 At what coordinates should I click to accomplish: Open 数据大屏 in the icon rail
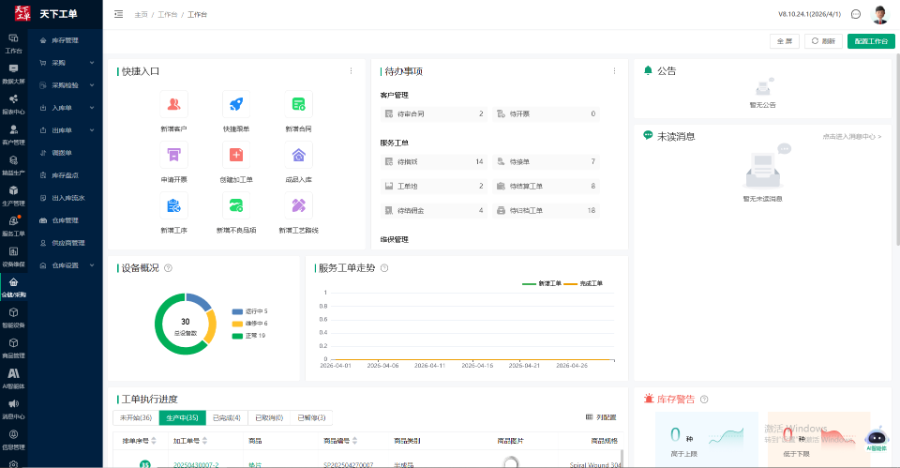(13, 74)
